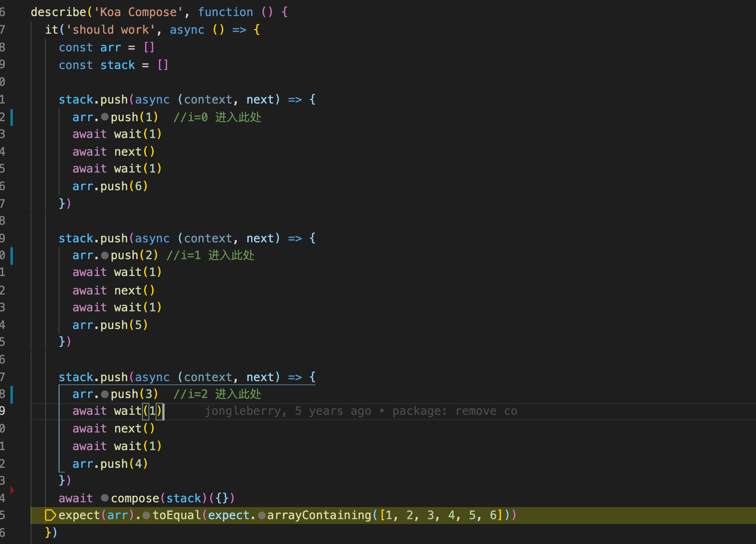The height and width of the screenshot is (544, 756).
Task: Click inline breakpoint dot before push(3)
Action: tap(105, 394)
